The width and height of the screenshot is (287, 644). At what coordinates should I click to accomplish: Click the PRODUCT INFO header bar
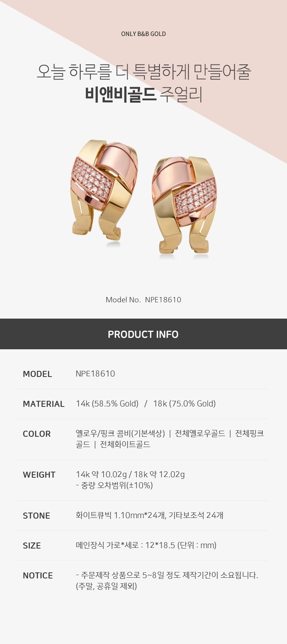point(143,334)
